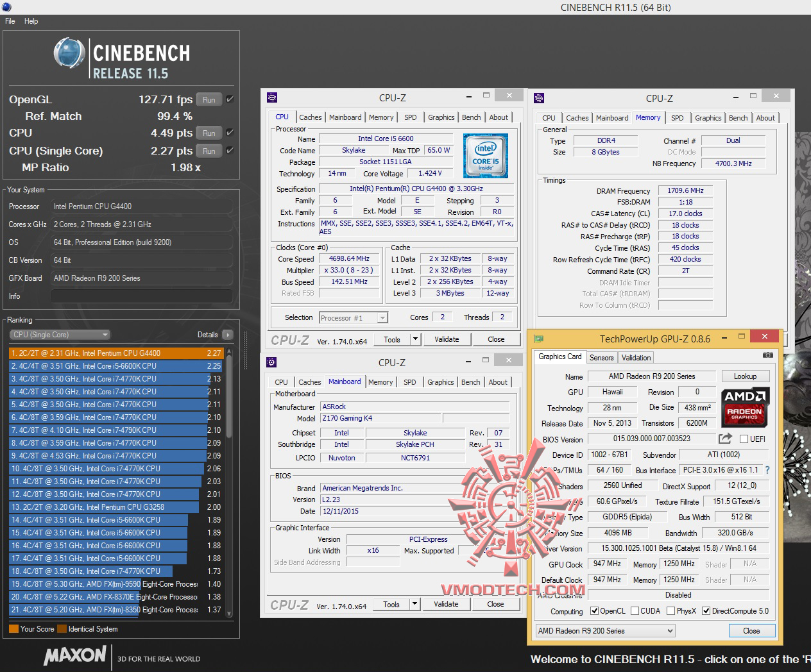Run the CPU benchmark
This screenshot has height=672, width=811.
tap(209, 133)
